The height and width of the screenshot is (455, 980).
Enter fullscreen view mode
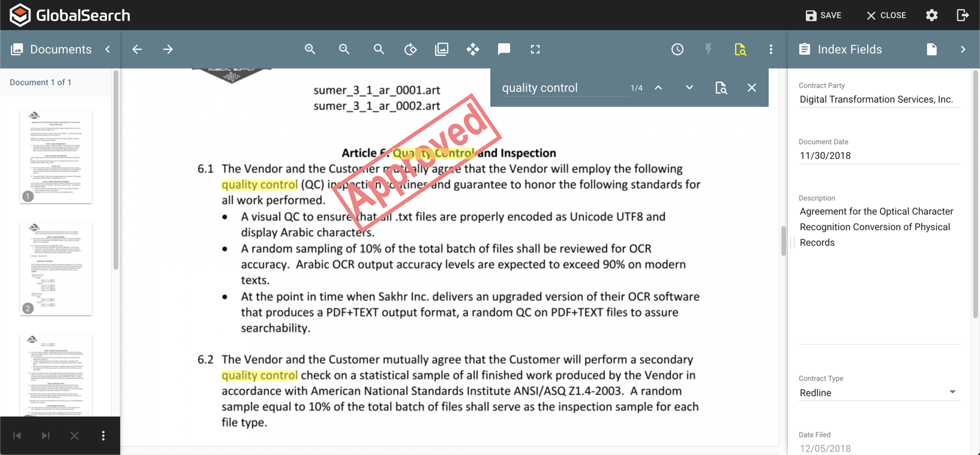click(x=535, y=49)
